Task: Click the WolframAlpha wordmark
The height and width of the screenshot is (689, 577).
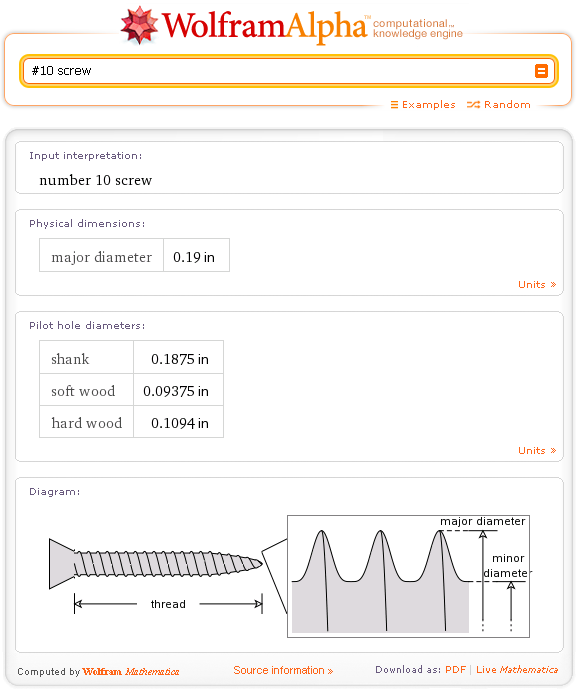Action: click(x=265, y=26)
